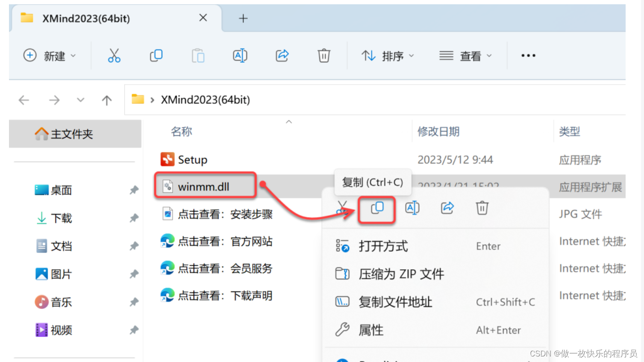Expand the 排序 sort dropdown

point(388,56)
